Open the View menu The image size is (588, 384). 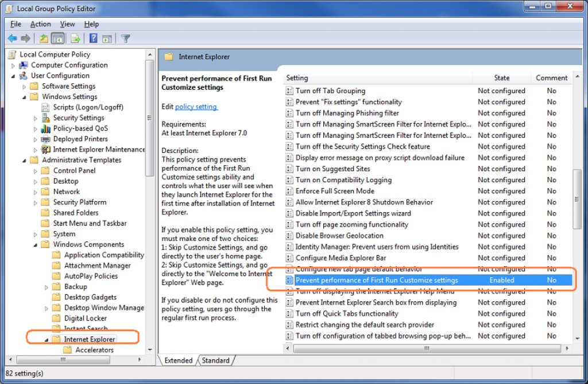click(x=68, y=24)
